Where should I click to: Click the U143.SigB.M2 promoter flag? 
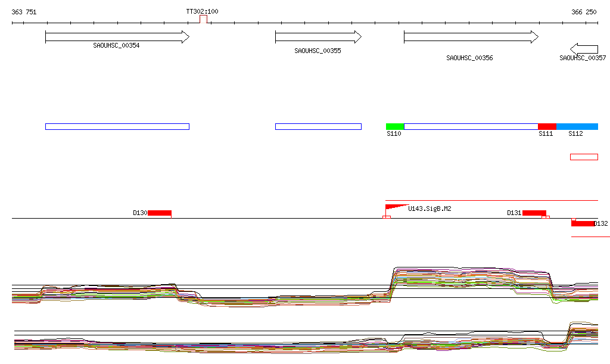[x=397, y=207]
